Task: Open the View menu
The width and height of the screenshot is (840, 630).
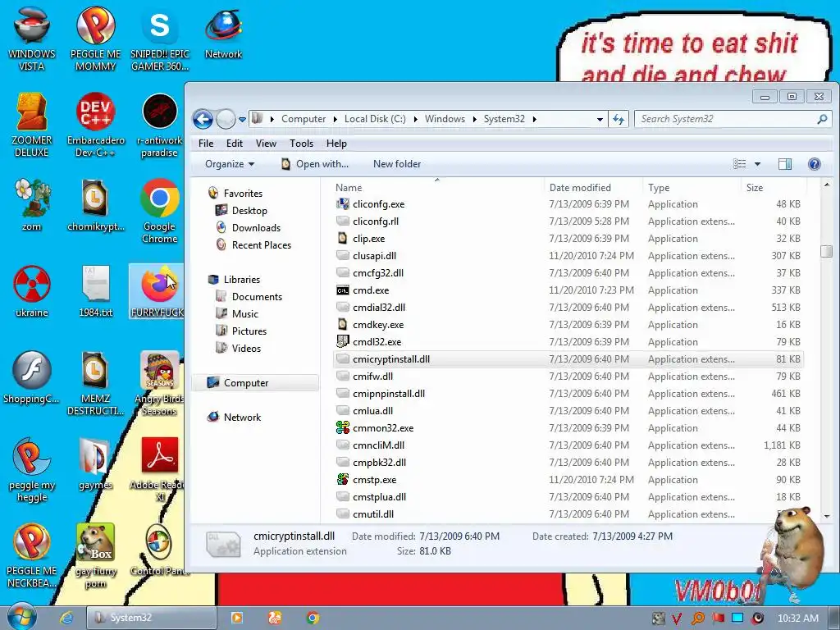Action: pos(266,144)
